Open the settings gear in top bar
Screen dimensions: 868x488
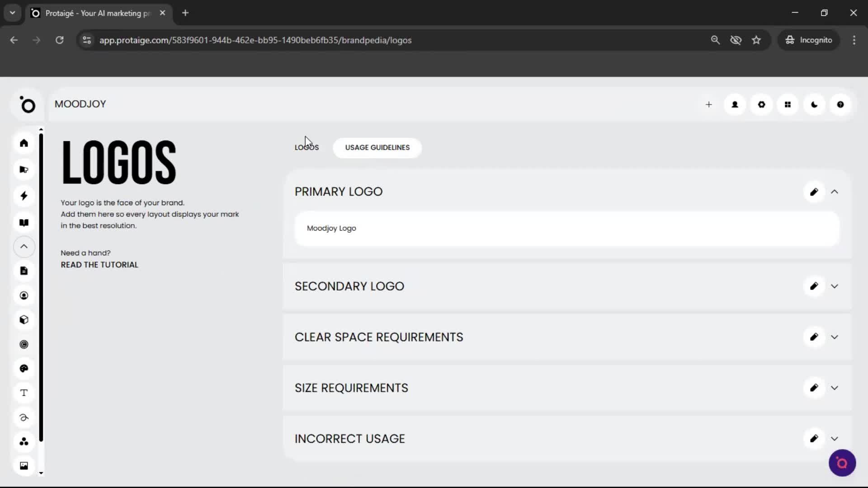(x=762, y=104)
